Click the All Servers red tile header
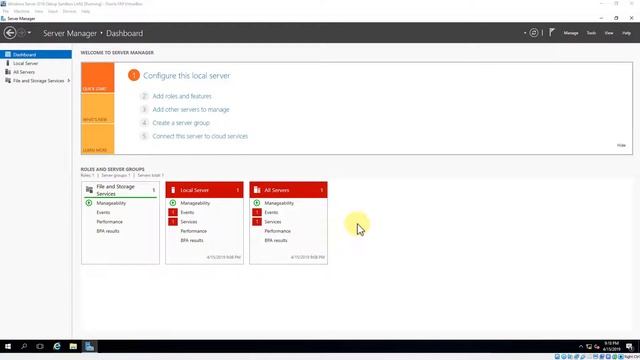Image resolution: width=640 pixels, height=360 pixels. pyautogui.click(x=289, y=190)
